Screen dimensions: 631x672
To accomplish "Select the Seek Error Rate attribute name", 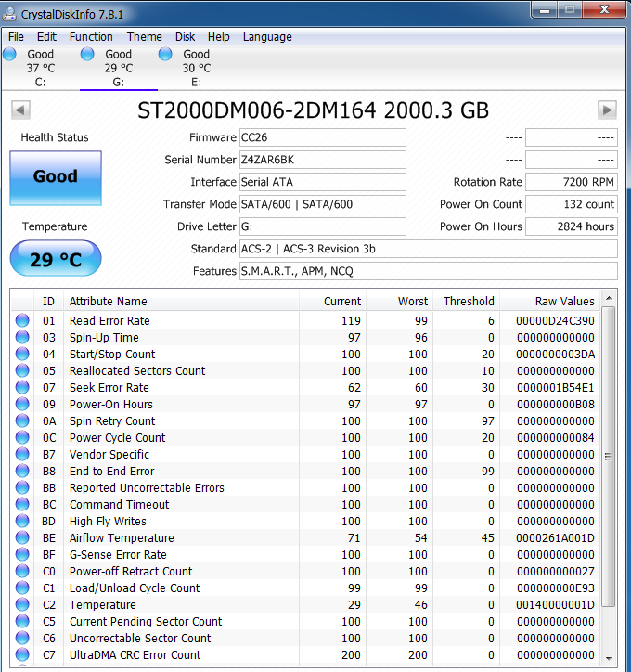I will click(x=109, y=388).
